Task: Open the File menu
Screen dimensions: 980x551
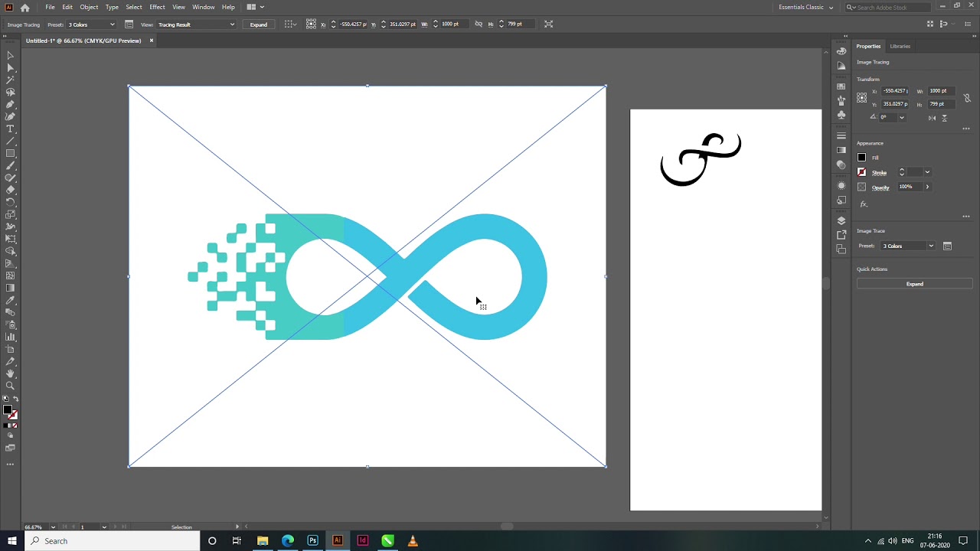Action: pyautogui.click(x=50, y=8)
